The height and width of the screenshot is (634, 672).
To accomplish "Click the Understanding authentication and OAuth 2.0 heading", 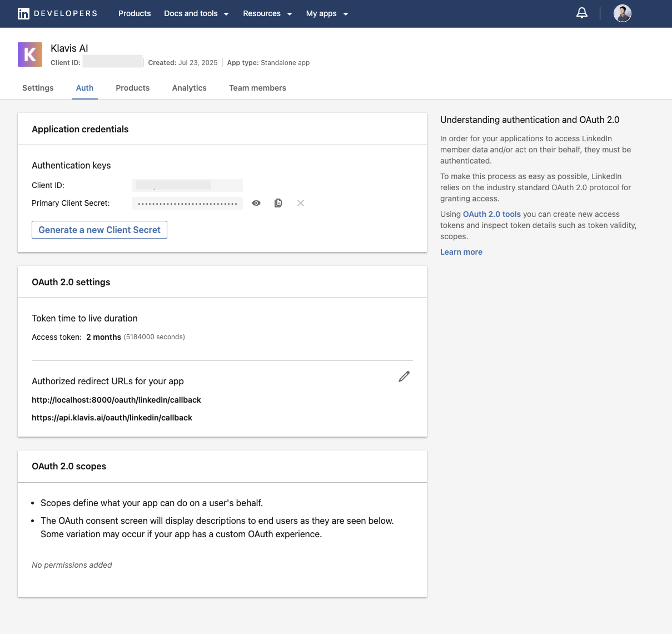I will pos(530,120).
